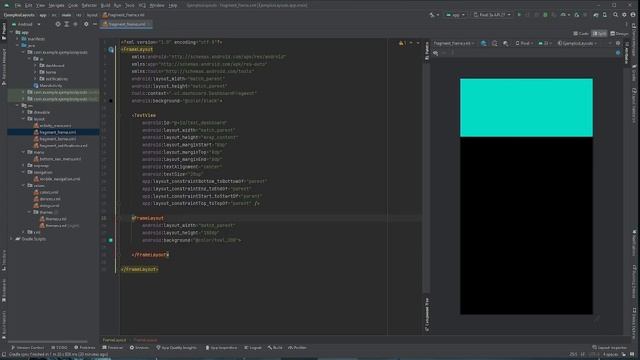Select activity_main.xml in the project tree
The height and width of the screenshot is (360, 640).
point(52,126)
